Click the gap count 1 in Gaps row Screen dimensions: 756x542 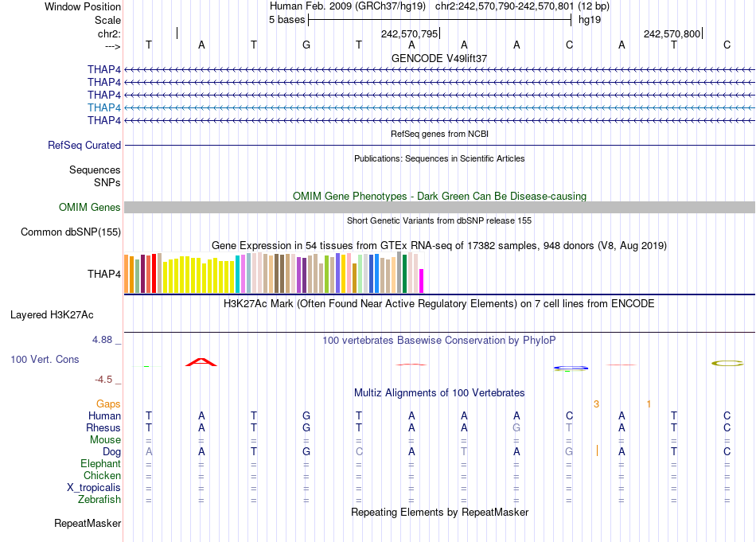[649, 404]
